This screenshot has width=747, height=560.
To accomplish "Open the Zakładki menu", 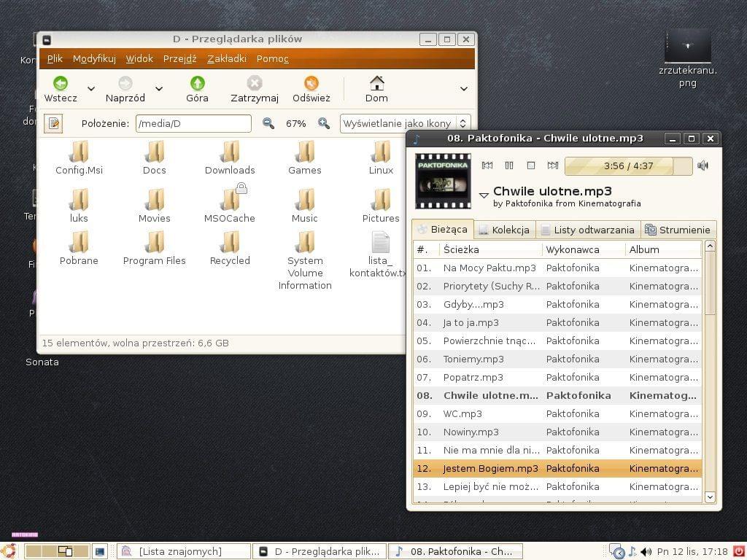I will click(x=227, y=58).
